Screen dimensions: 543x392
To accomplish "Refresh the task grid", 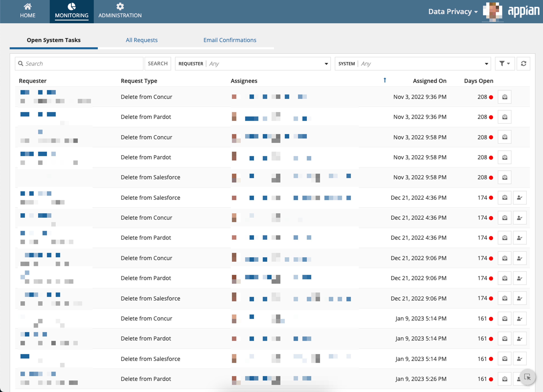I will [x=523, y=64].
